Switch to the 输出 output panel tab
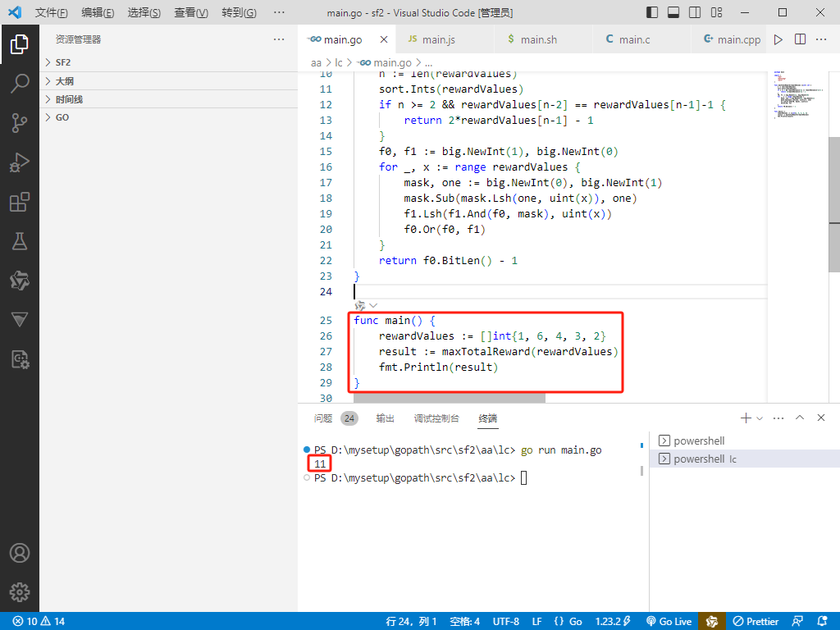The image size is (840, 630). (386, 418)
